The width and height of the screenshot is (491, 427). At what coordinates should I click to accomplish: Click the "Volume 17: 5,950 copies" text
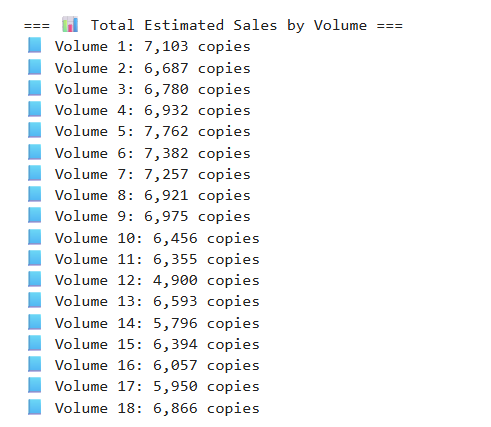tap(157, 387)
